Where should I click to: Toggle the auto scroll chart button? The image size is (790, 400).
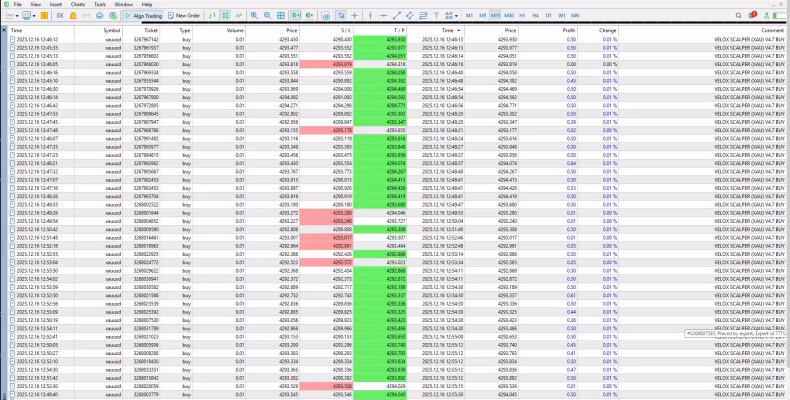(296, 16)
